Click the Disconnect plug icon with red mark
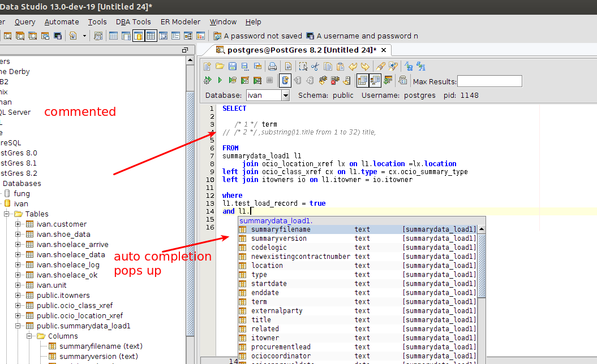The image size is (597, 364). coord(335,80)
